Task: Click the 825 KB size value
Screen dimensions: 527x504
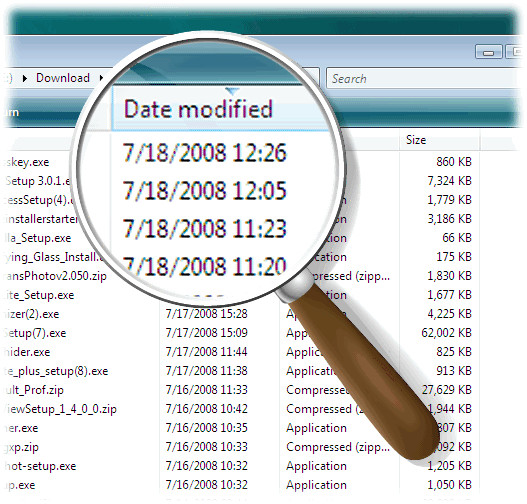Action: click(x=454, y=352)
